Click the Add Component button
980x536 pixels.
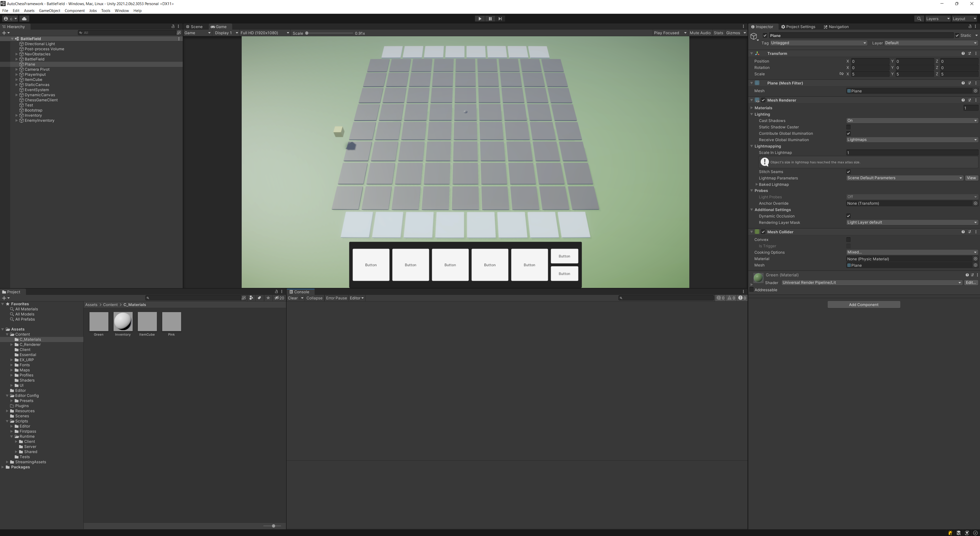863,305
